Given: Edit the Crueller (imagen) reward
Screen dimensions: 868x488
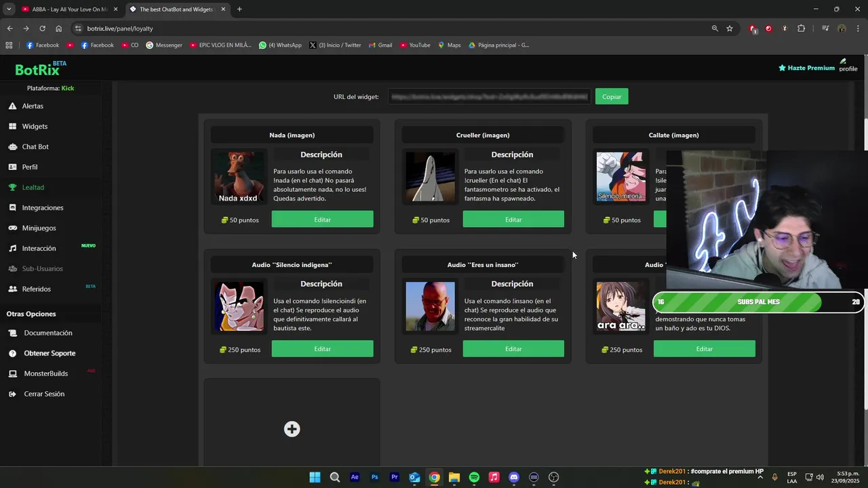Looking at the screenshot, I should coord(513,219).
